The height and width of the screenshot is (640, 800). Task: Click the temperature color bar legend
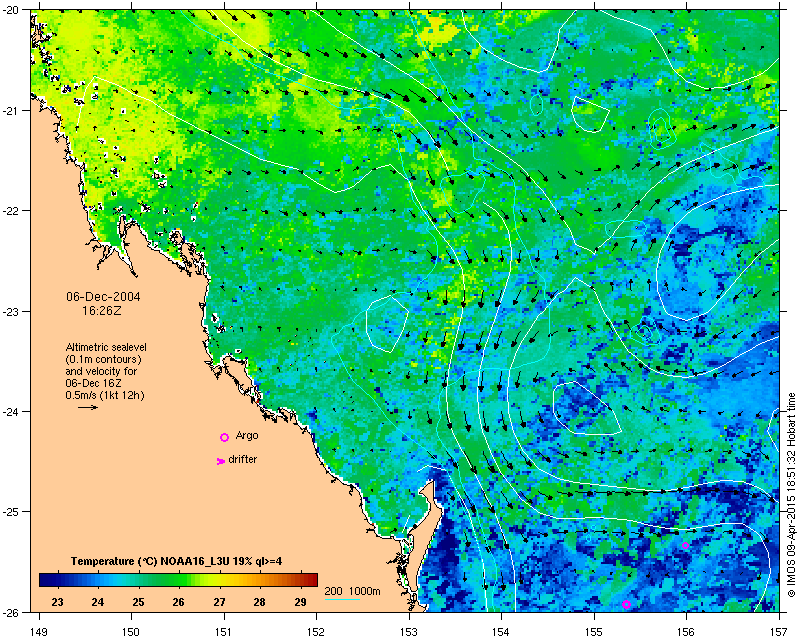[x=178, y=580]
